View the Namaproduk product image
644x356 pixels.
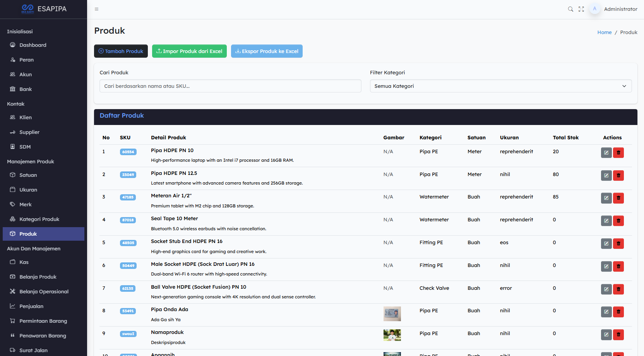point(392,335)
